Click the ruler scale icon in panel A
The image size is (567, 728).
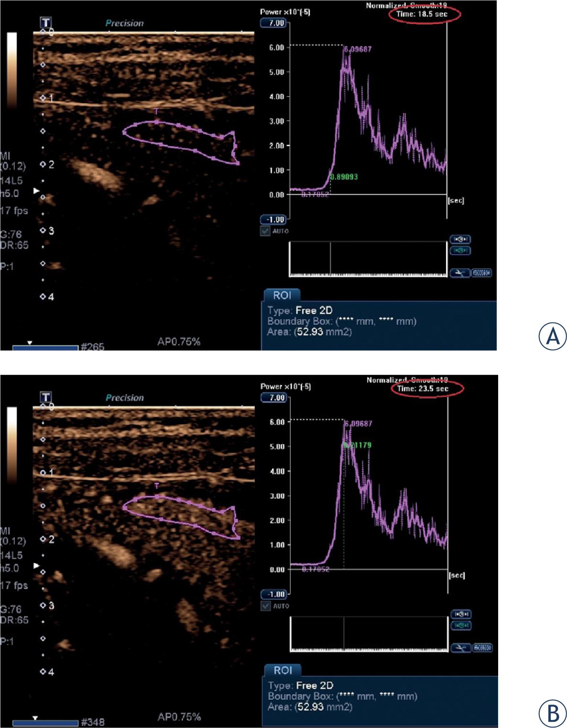[x=481, y=273]
